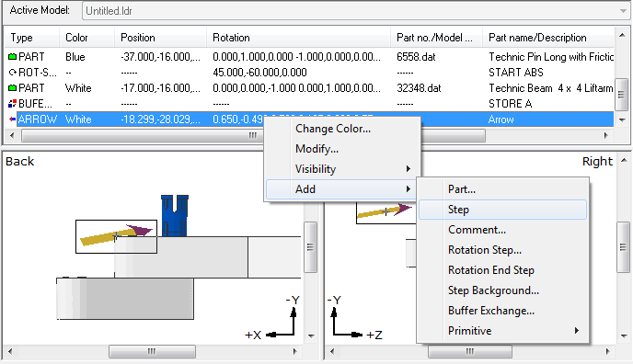Click the blue pin part in the Back view

click(175, 216)
